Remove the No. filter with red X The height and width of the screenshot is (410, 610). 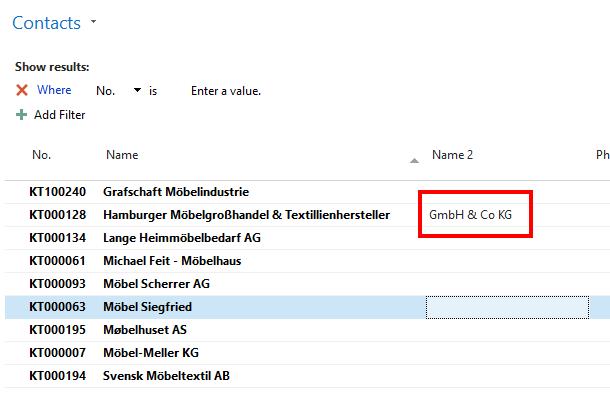22,90
